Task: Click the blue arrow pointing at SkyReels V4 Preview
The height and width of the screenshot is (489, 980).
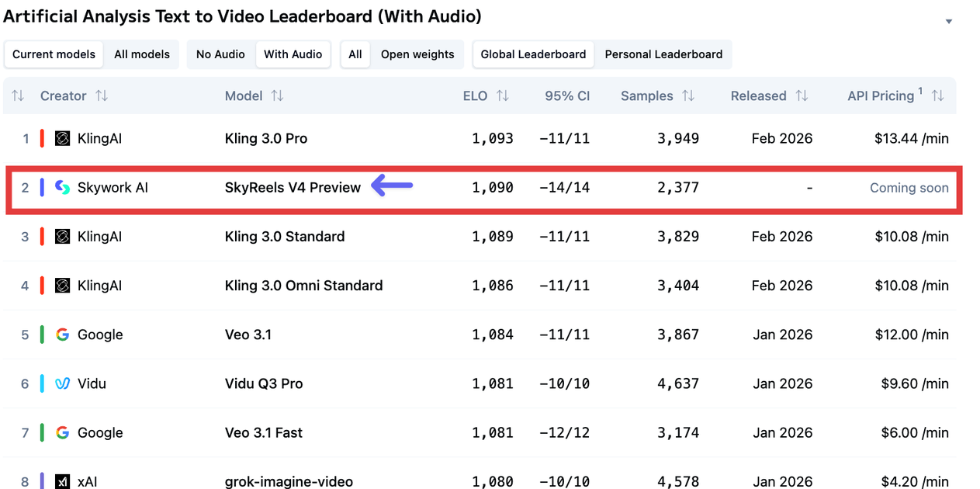Action: pyautogui.click(x=392, y=186)
